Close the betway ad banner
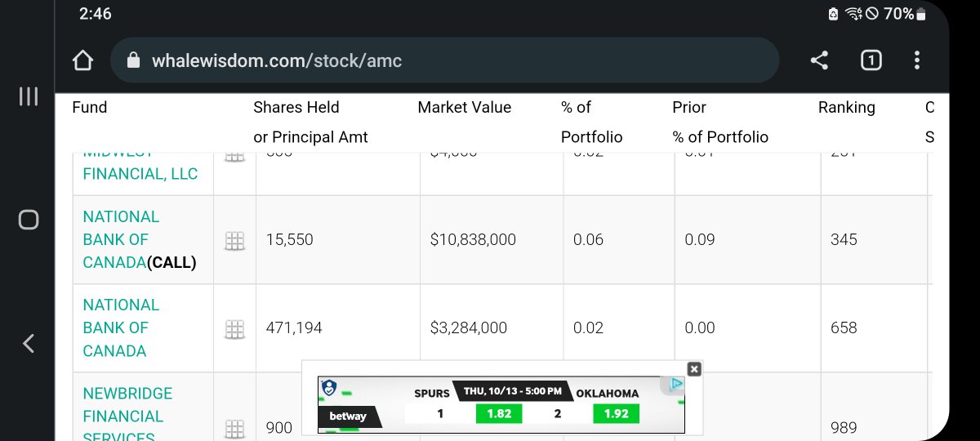Screen dimensions: 980x441 click(x=694, y=369)
